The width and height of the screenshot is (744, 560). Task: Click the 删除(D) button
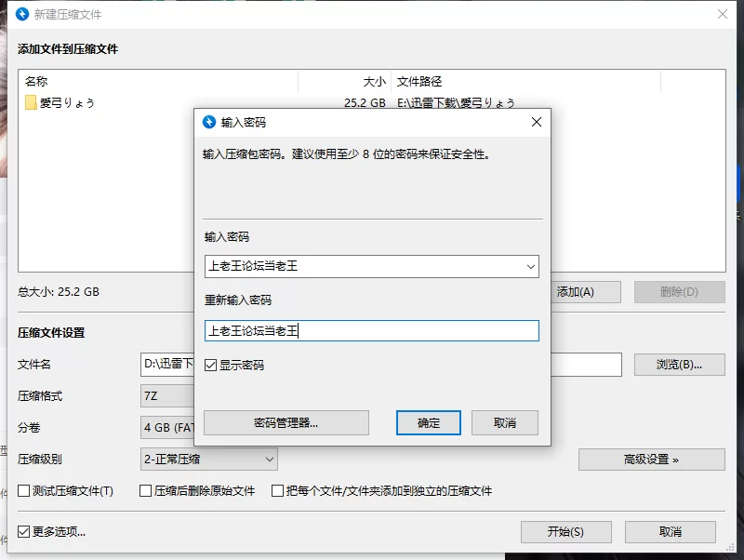click(680, 292)
